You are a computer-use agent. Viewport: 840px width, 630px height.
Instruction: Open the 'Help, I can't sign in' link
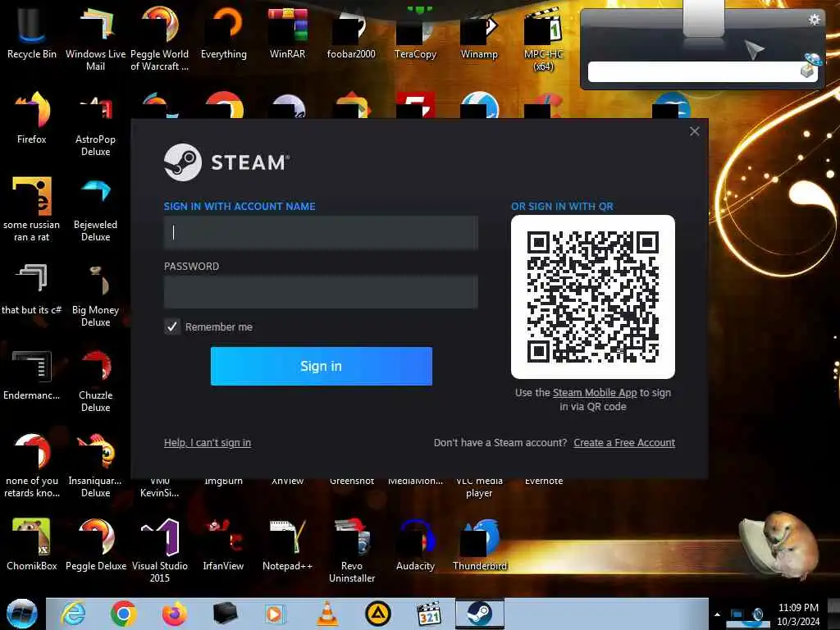pos(208,442)
